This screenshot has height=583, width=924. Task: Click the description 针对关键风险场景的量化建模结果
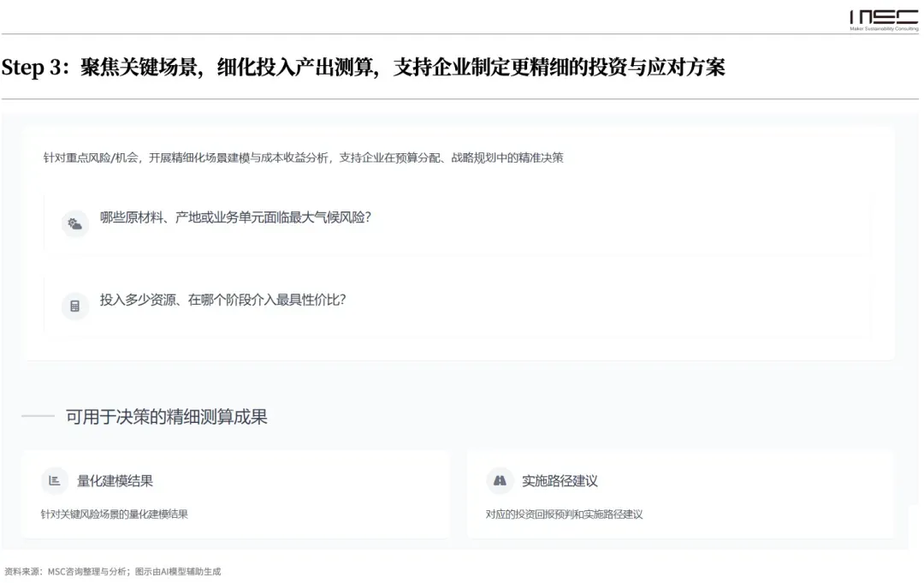[115, 515]
